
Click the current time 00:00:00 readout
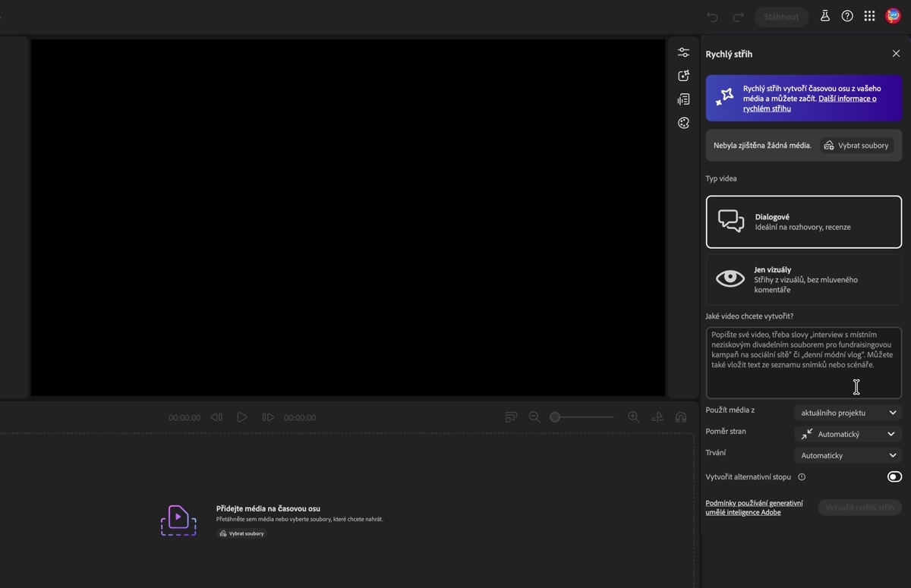pos(184,418)
